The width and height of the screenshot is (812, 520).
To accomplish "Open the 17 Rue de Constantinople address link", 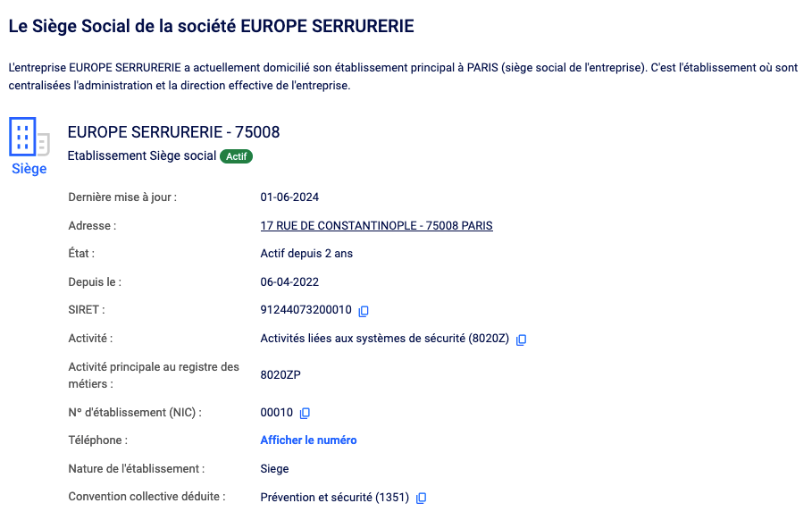I will 376,226.
